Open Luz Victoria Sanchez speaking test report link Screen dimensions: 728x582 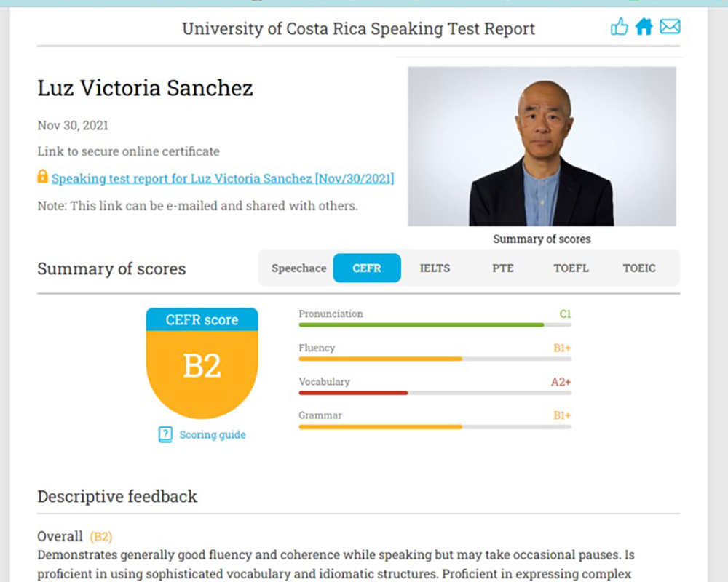pyautogui.click(x=223, y=179)
